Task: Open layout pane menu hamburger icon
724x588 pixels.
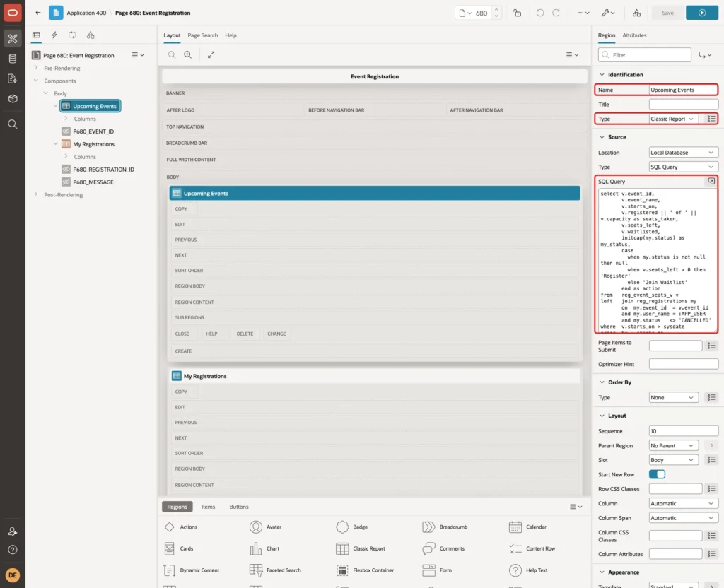Action: pyautogui.click(x=572, y=54)
